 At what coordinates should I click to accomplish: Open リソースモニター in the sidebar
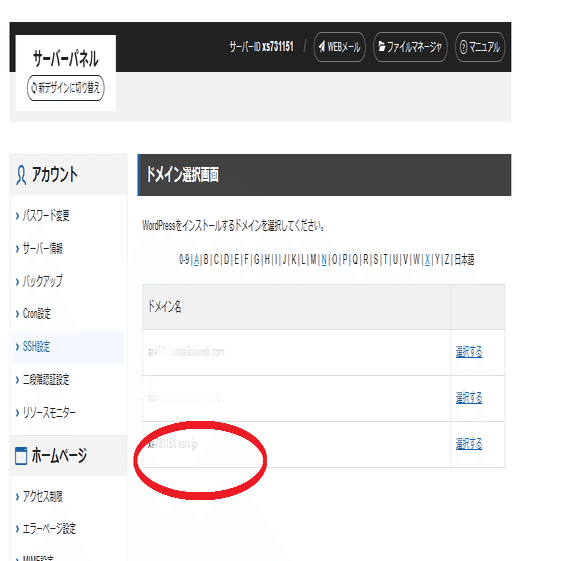[49, 412]
